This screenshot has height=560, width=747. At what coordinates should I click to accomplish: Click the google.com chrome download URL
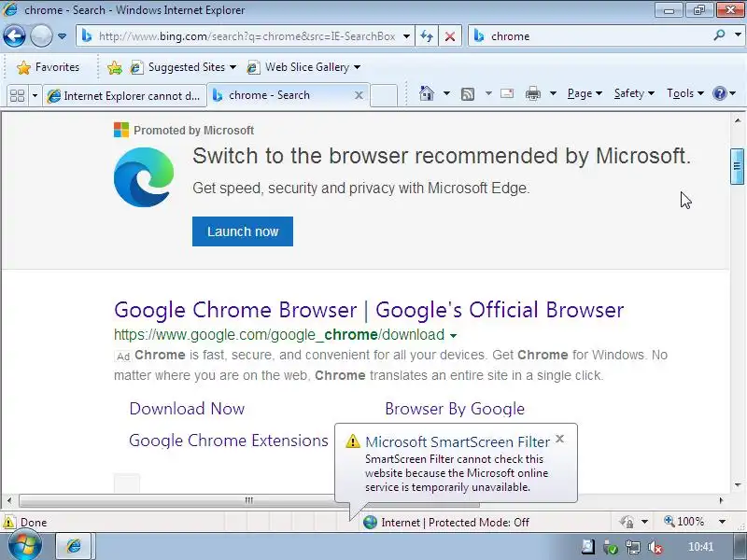pyautogui.click(x=279, y=335)
